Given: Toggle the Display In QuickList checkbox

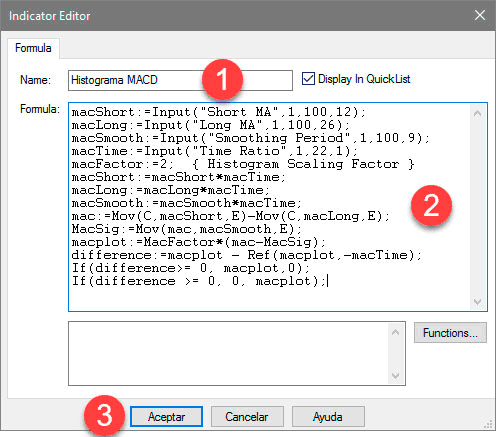Looking at the screenshot, I should pyautogui.click(x=308, y=79).
